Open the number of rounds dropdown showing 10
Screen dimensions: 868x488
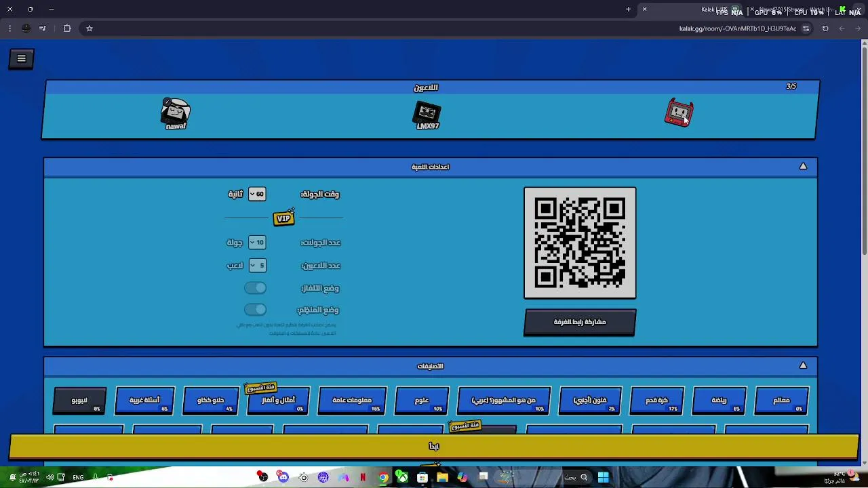point(257,242)
